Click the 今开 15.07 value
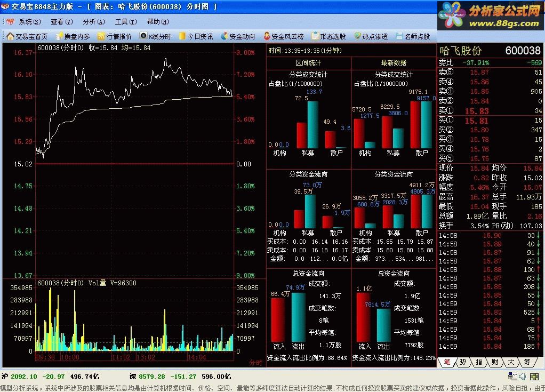 click(533, 187)
